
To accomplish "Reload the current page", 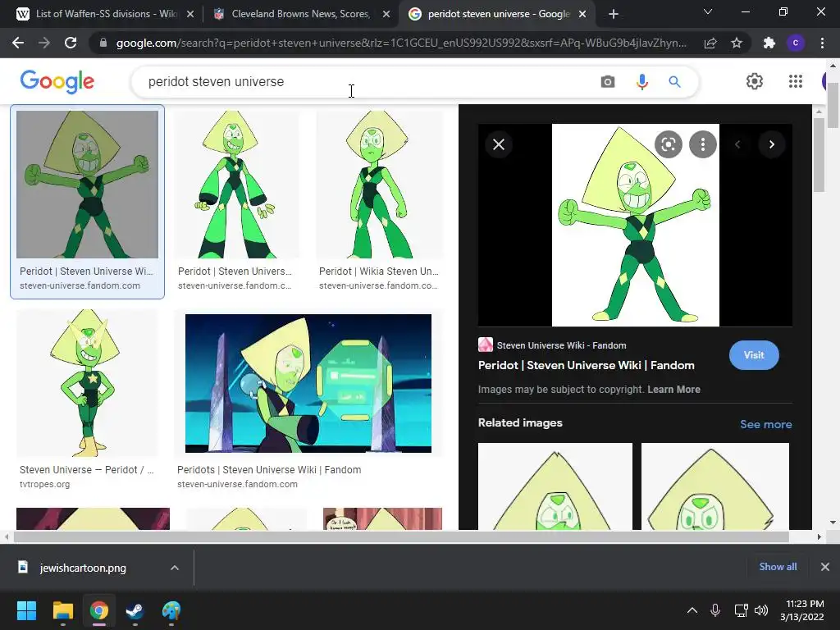I will [71, 43].
